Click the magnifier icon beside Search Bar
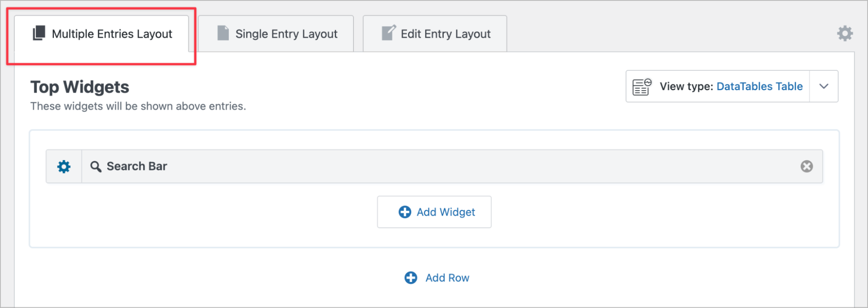The image size is (868, 308). point(96,167)
